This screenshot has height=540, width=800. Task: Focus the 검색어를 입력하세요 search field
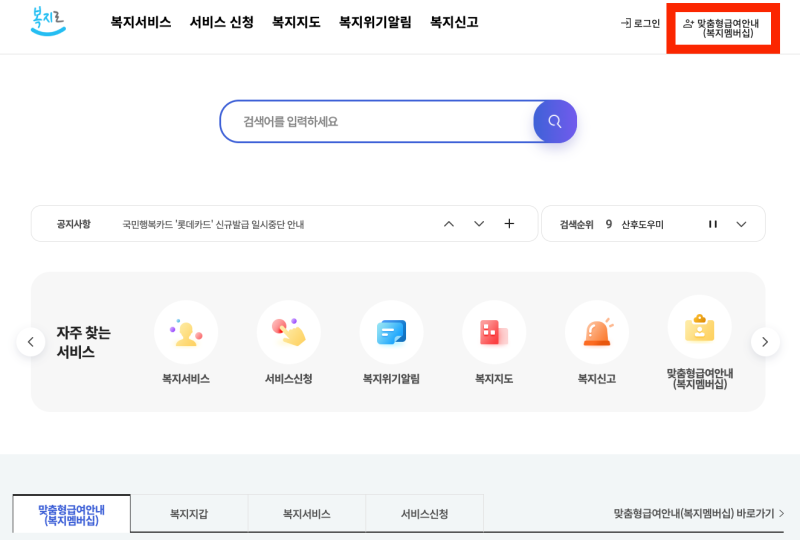[377, 121]
